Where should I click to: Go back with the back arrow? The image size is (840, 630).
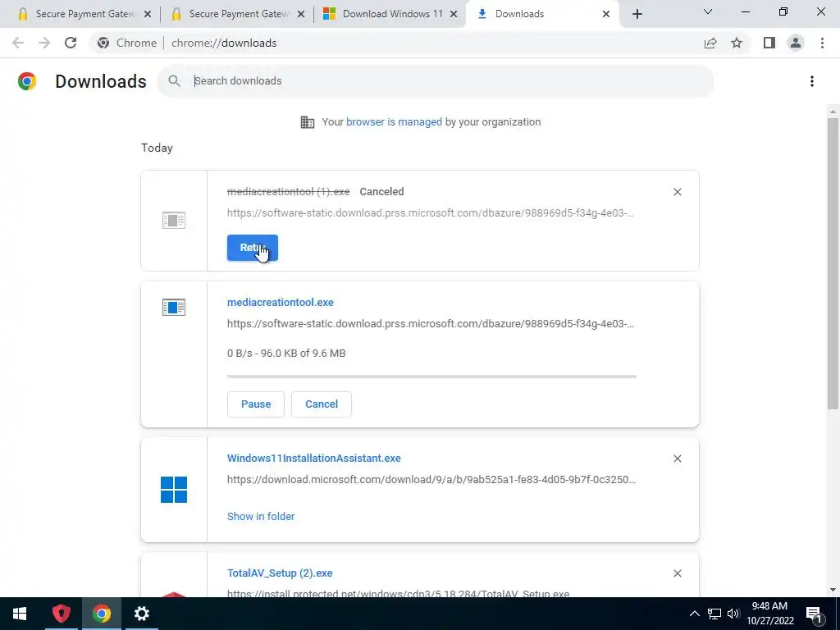coord(18,43)
